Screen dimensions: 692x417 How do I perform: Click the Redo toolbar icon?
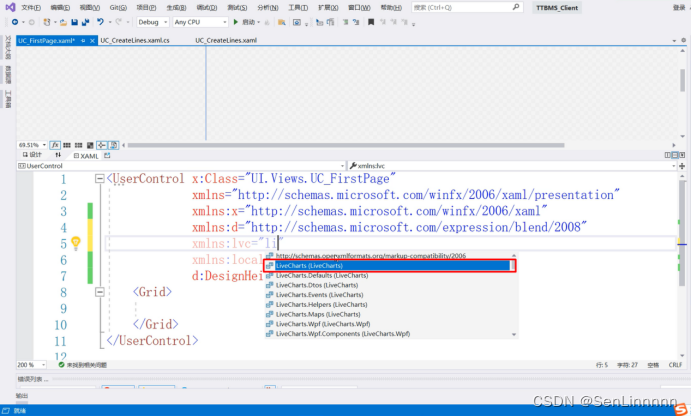[118, 22]
